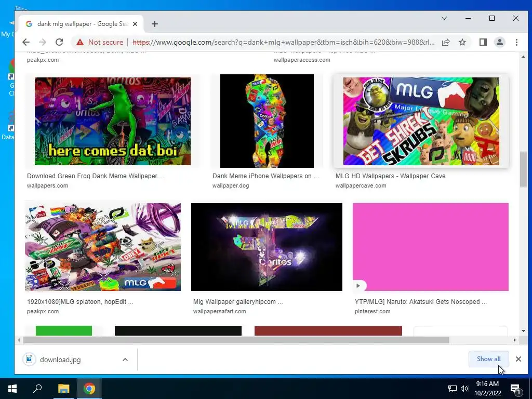Open the tab search chevron in title bar
532x399 pixels.
[444, 18]
